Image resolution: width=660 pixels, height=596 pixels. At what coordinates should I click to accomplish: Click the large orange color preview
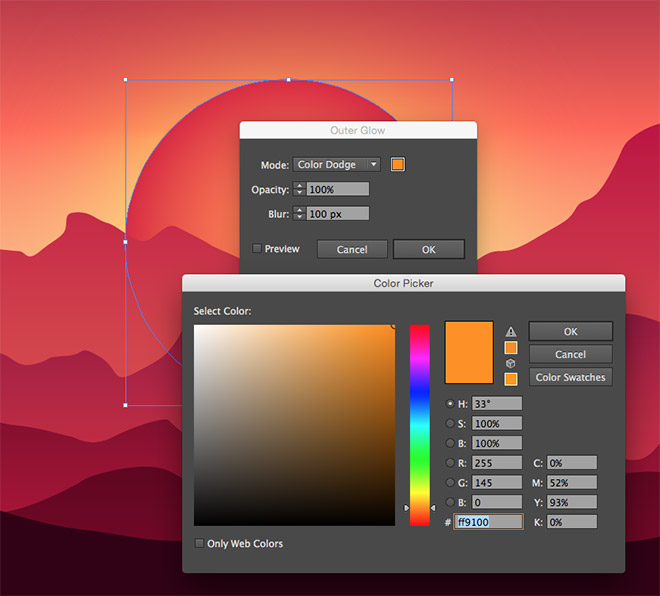pos(469,353)
